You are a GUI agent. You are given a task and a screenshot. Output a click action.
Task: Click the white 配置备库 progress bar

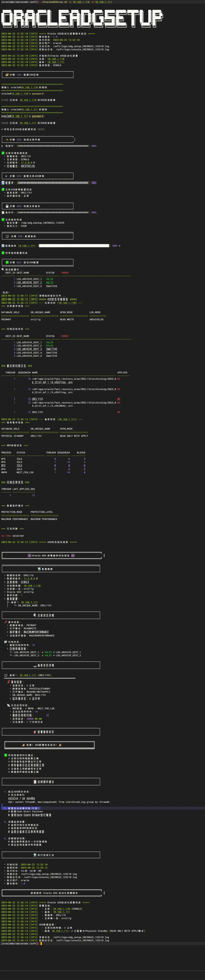pos(74,246)
